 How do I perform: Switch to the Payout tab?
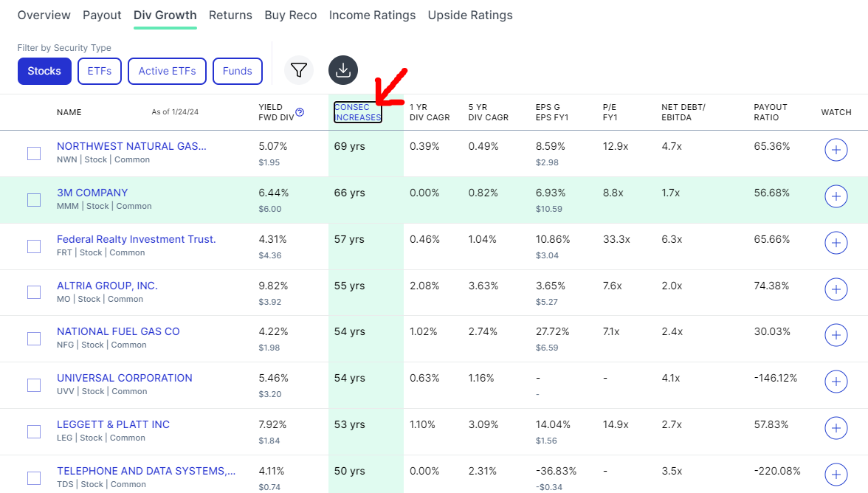click(x=102, y=15)
